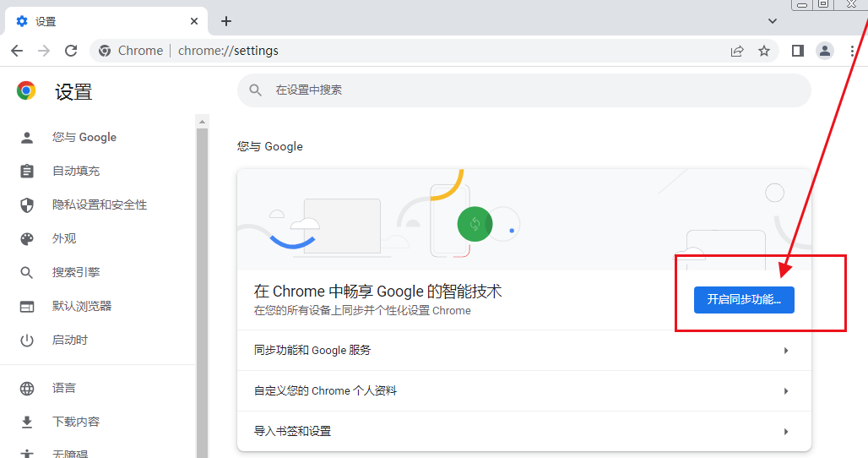Screen dimensions: 868x458
Task: Bookmark this page with the star icon
Action: pos(764,51)
